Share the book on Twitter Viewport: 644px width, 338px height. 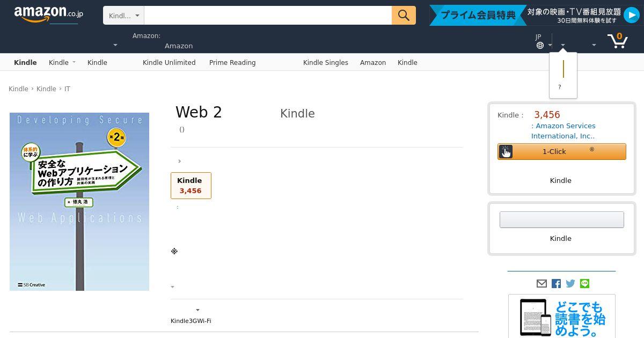pos(570,283)
